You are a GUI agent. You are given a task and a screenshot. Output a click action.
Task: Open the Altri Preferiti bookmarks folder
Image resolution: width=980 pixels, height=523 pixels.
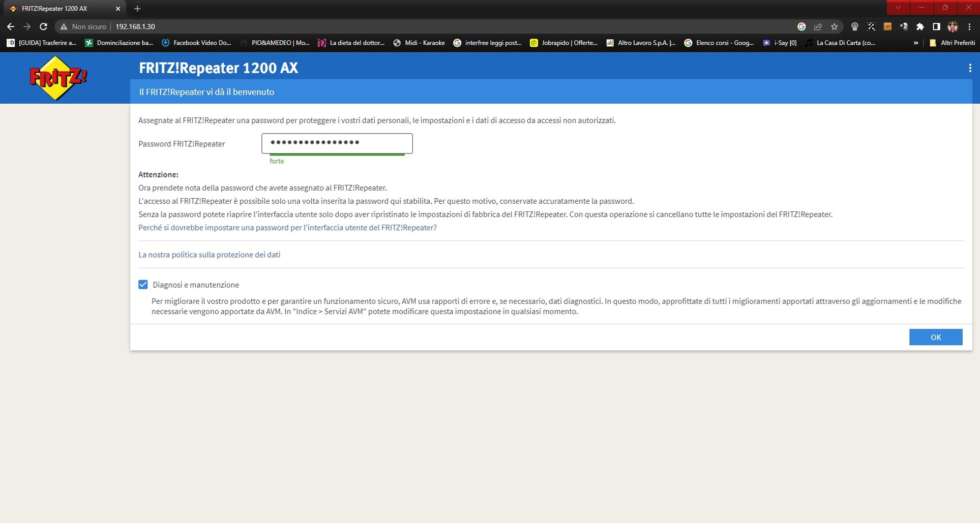952,43
